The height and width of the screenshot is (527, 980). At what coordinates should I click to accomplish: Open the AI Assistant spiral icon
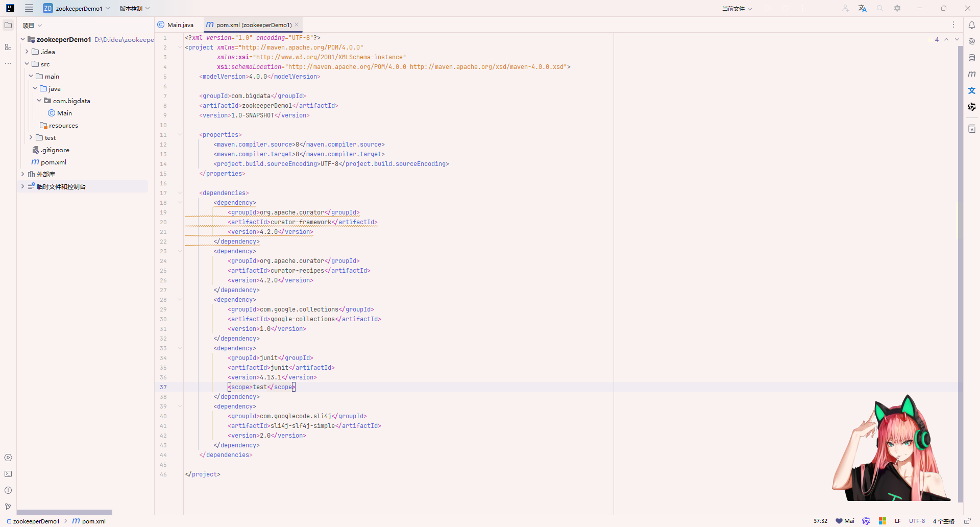(x=972, y=41)
